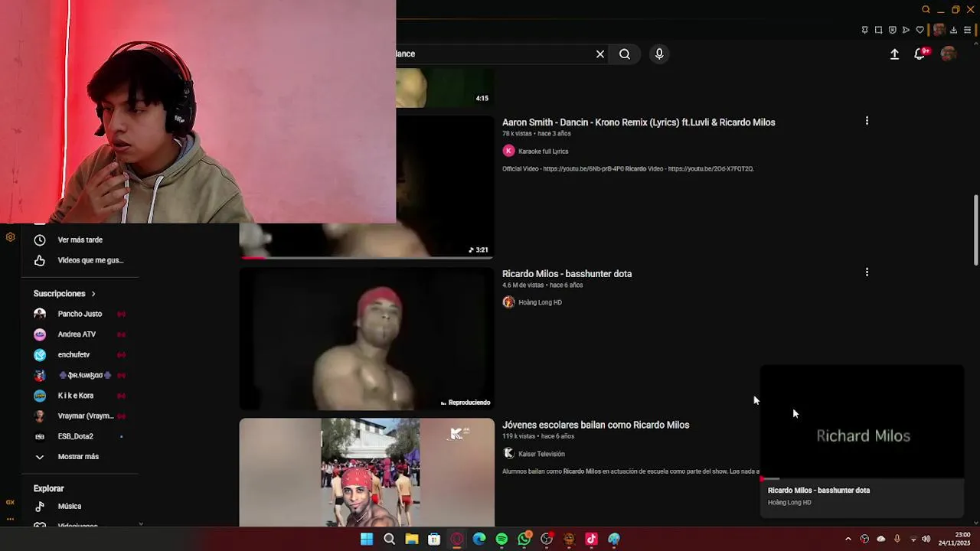Open TikTok app from taskbar
980x551 pixels.
coord(591,540)
